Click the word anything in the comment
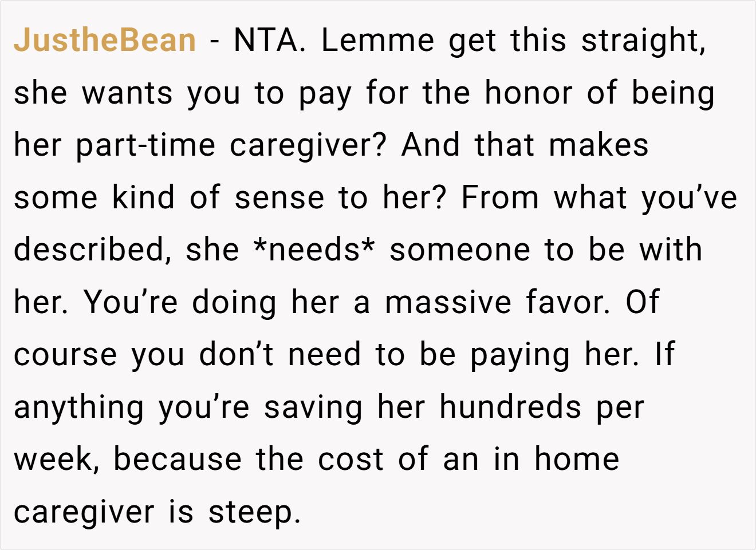This screenshot has height=550, width=756. (x=79, y=408)
